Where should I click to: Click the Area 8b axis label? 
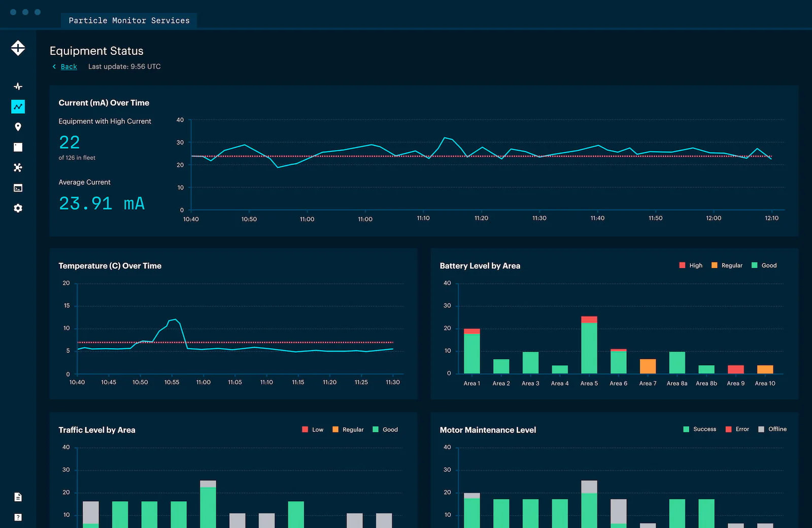[706, 383]
